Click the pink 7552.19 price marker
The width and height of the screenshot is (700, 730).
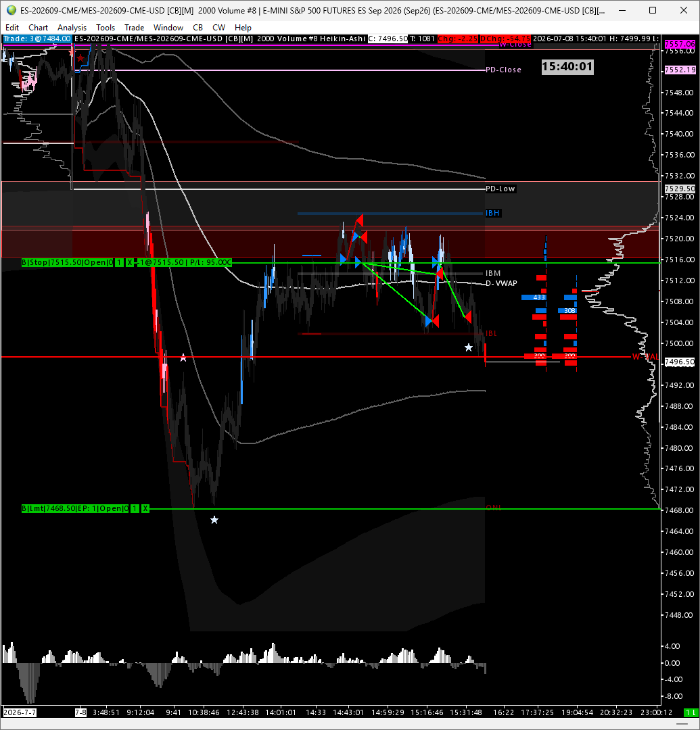[x=680, y=70]
